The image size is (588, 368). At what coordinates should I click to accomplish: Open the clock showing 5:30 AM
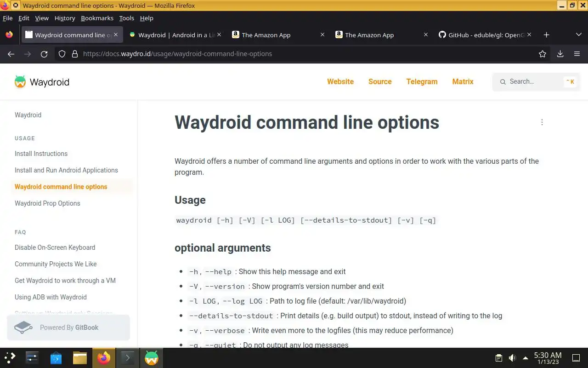tap(548, 358)
